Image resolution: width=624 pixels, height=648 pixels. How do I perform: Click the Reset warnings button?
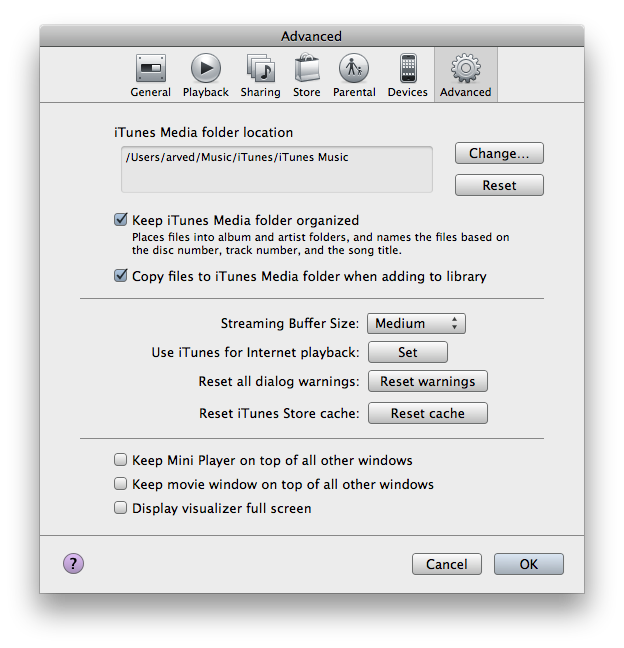click(x=428, y=381)
